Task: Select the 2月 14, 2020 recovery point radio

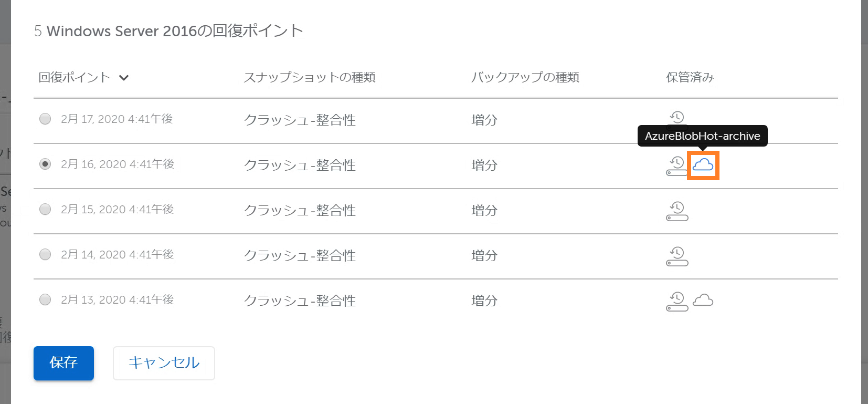Action: (45, 254)
